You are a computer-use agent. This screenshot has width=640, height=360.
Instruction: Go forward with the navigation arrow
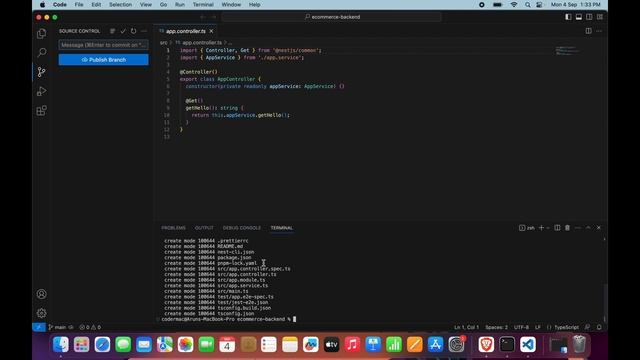click(x=213, y=17)
